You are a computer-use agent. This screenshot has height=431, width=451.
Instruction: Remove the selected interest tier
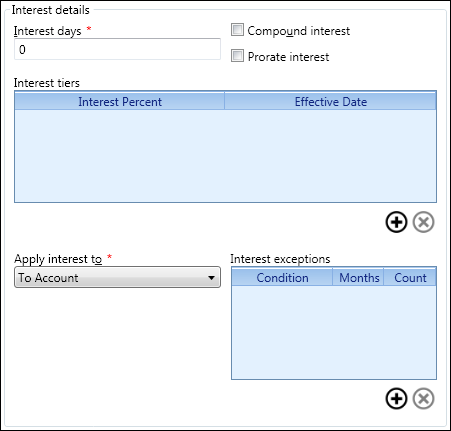point(423,222)
